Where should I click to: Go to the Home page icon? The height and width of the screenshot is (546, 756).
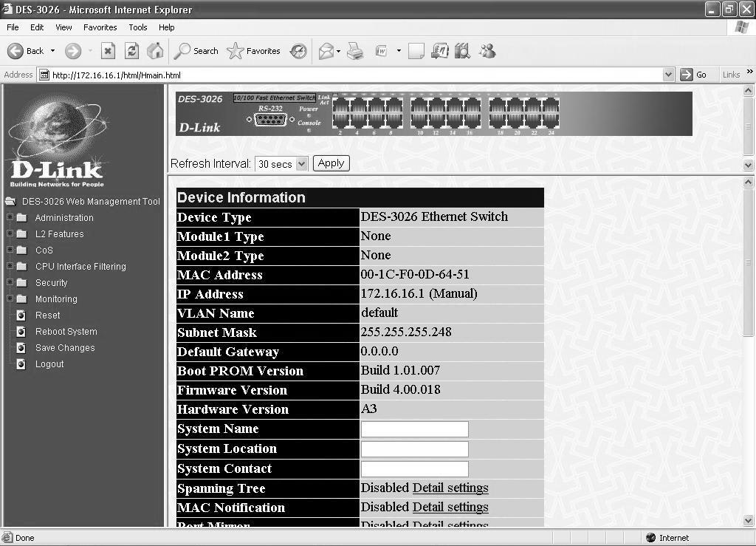pos(155,51)
